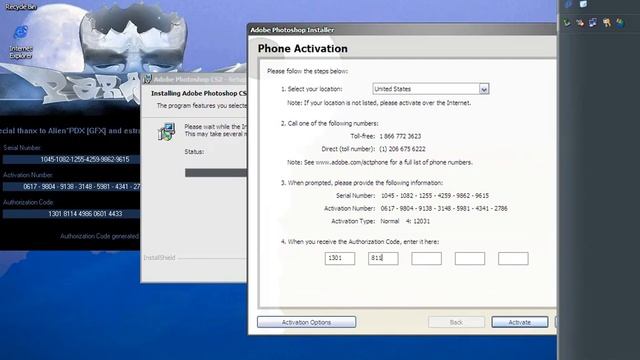640x360 pixels.
Task: Click first authorization code box containing 1301
Action: pos(340,258)
